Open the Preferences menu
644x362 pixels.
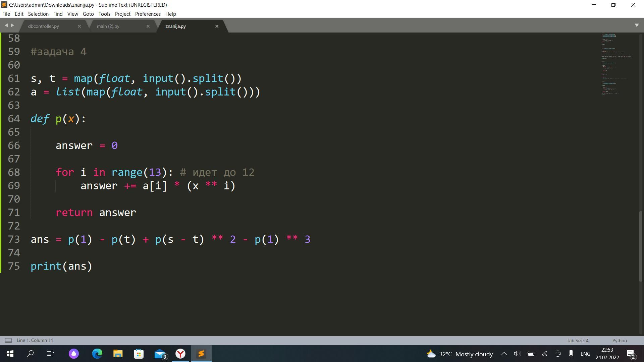point(148,14)
